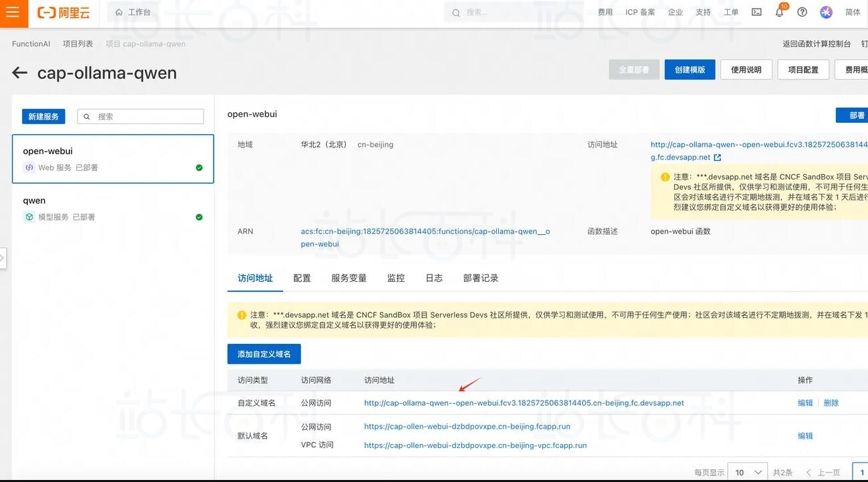
Task: Open the custom domain devsapp.net URL
Action: (x=524, y=403)
